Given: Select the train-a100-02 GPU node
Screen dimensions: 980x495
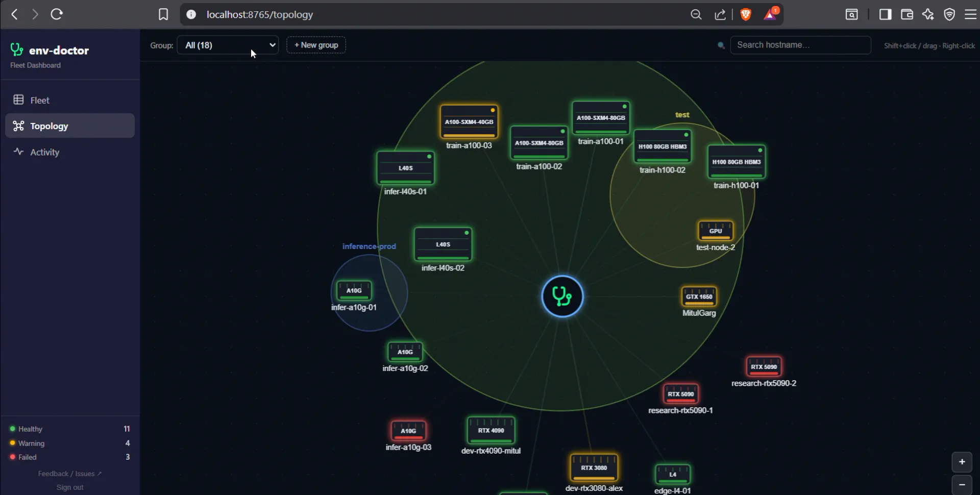Looking at the screenshot, I should [539, 142].
